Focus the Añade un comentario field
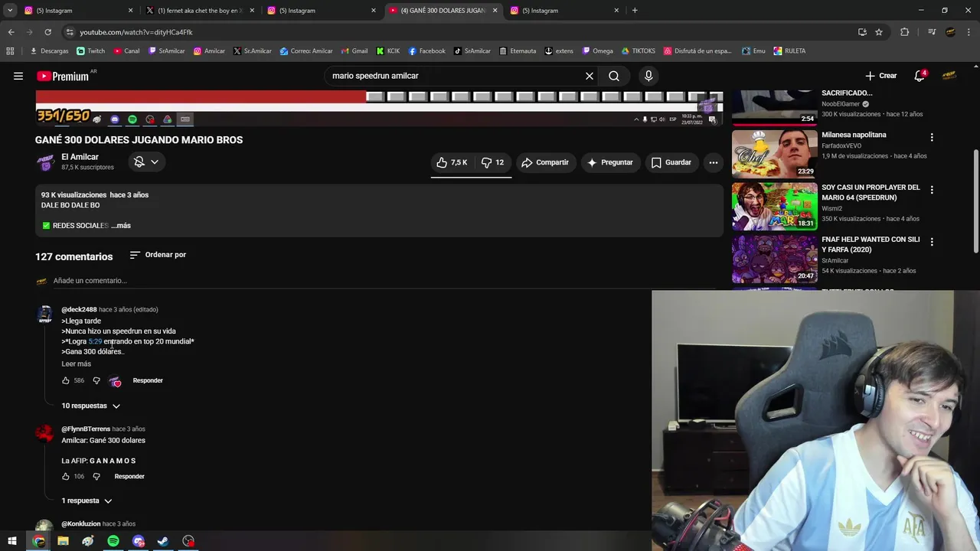The image size is (980, 551). pos(383,281)
